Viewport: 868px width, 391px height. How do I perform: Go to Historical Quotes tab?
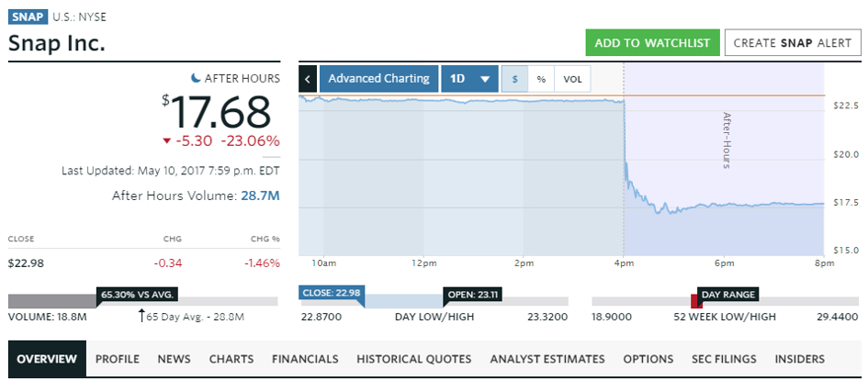tap(414, 359)
